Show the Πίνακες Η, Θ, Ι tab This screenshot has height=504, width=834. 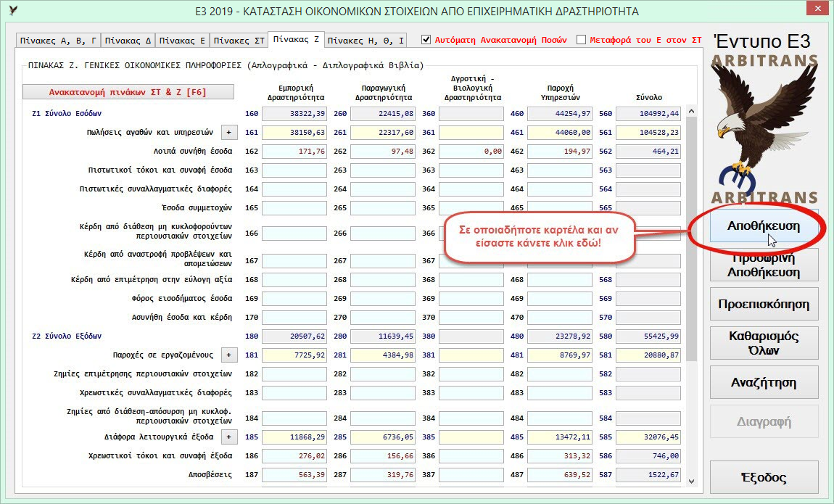click(366, 41)
